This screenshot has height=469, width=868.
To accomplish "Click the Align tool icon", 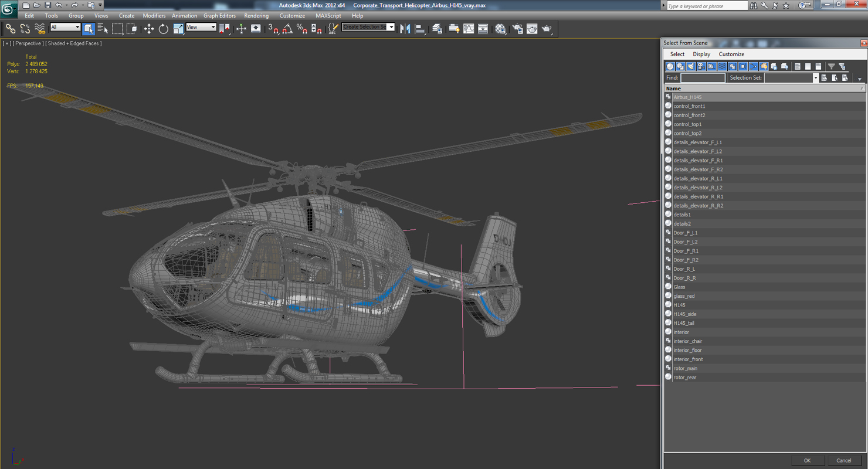I will [x=420, y=28].
